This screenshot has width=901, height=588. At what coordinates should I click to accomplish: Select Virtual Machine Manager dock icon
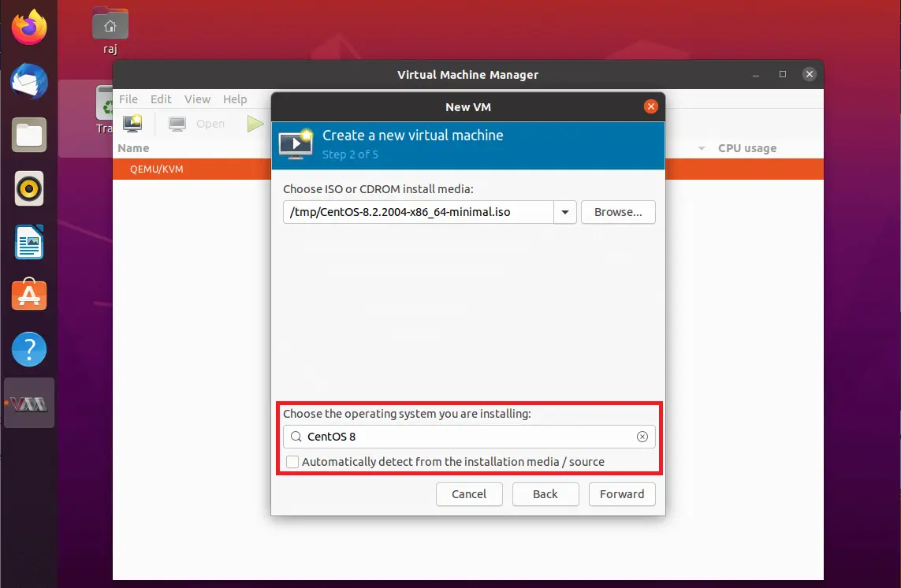tap(28, 404)
